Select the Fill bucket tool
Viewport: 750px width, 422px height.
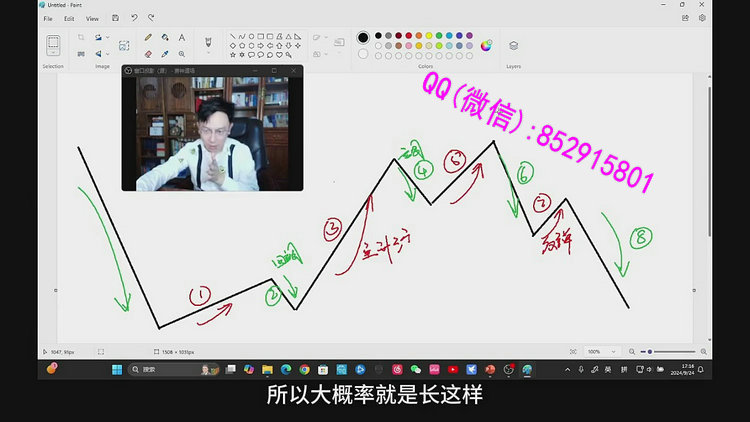click(x=165, y=38)
